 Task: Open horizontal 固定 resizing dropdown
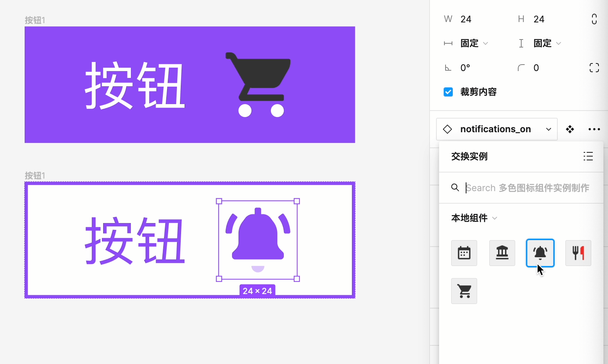(474, 43)
